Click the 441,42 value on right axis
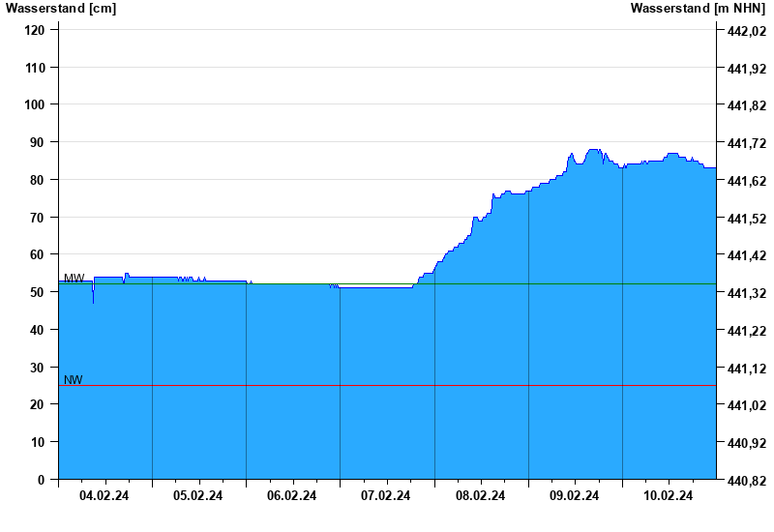This screenshot has width=774, height=532. coord(747,255)
